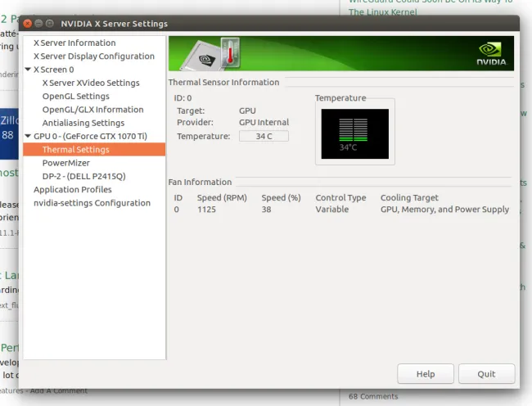Open Application Profiles
The width and height of the screenshot is (532, 406).
pyautogui.click(x=72, y=190)
